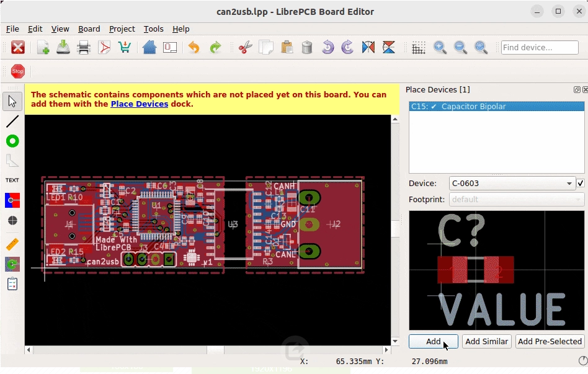The image size is (588, 374).
Task: Open the Footprint default dropdown
Action: pyautogui.click(x=517, y=199)
